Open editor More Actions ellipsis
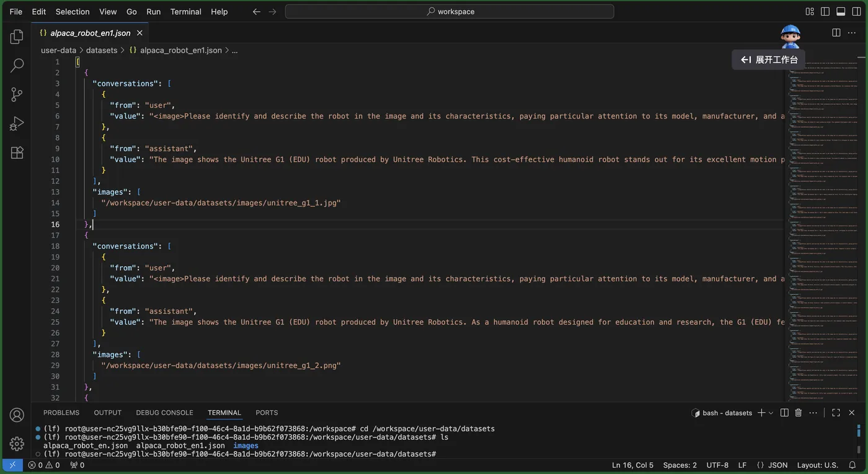868x474 pixels. point(852,33)
